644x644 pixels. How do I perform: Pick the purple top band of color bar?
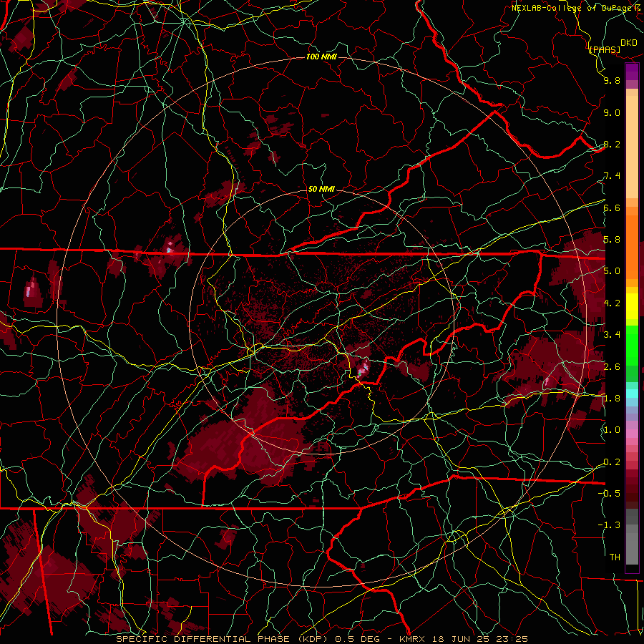tap(632, 72)
